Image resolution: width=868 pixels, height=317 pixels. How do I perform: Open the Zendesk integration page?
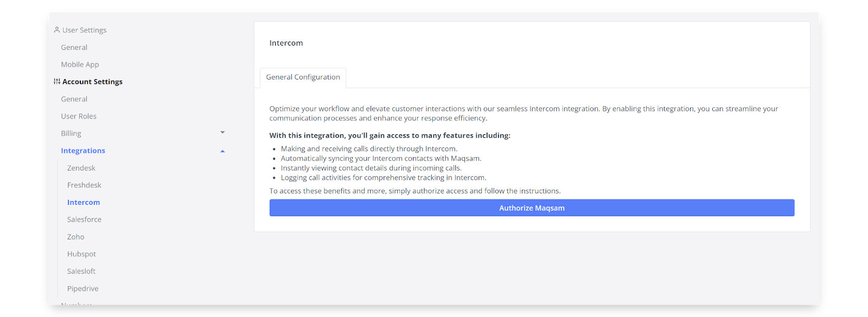[x=81, y=168]
